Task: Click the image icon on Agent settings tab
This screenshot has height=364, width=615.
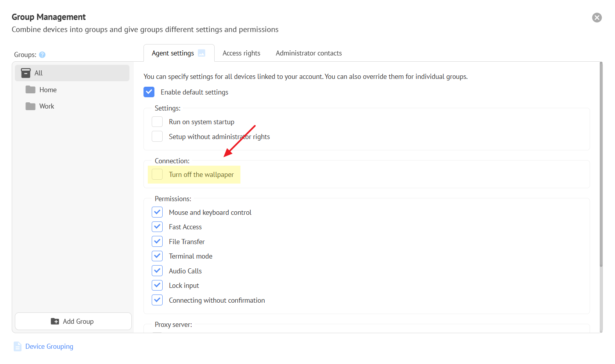Action: coord(201,53)
